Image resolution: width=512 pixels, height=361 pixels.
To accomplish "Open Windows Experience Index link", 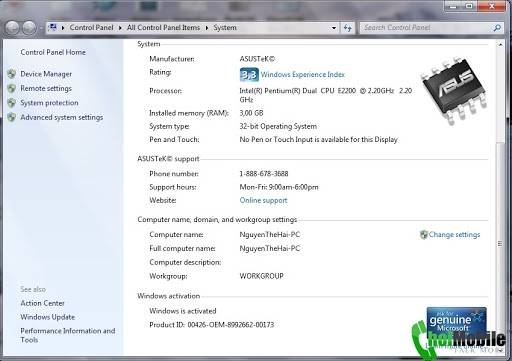I will (303, 74).
